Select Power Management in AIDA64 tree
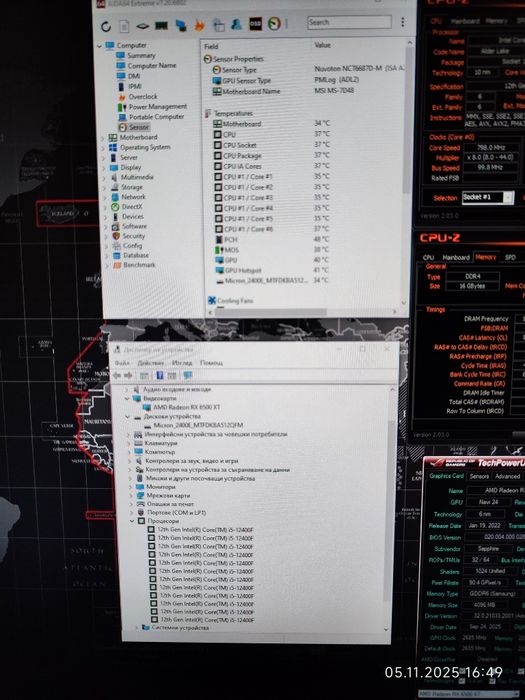 [x=158, y=107]
